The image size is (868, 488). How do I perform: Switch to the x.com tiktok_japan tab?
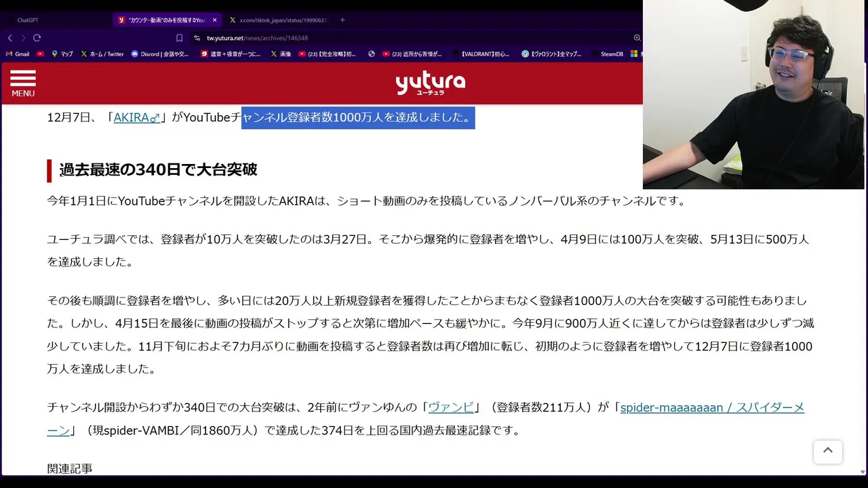[x=278, y=20]
